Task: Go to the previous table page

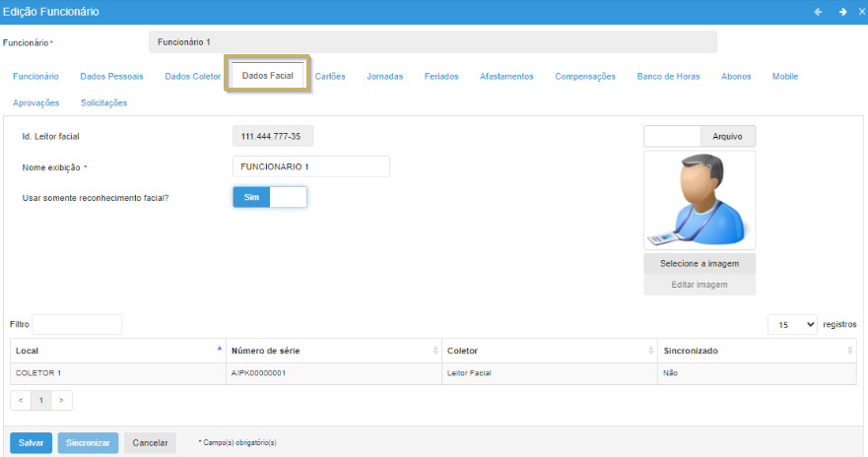Action: pos(20,401)
